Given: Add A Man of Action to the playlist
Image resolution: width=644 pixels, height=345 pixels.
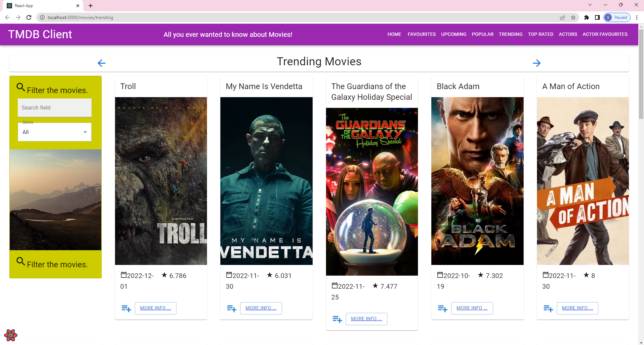Looking at the screenshot, I should pyautogui.click(x=548, y=308).
